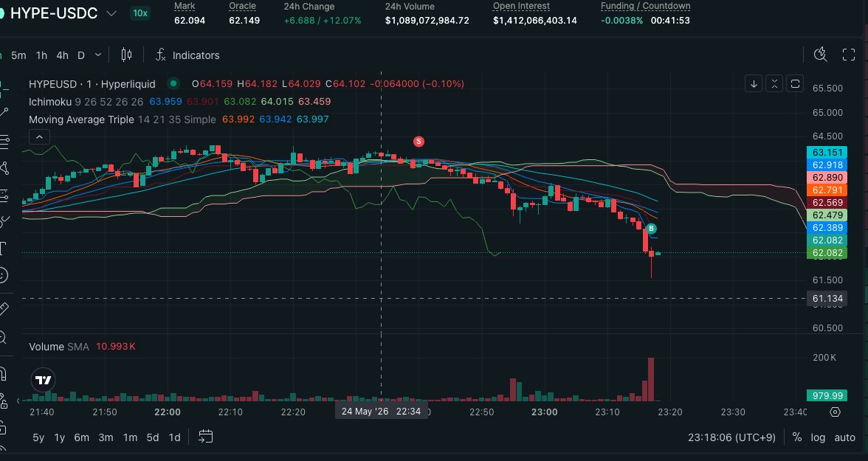Select the Text tool in left sidebar
868x461 pixels.
[3, 248]
